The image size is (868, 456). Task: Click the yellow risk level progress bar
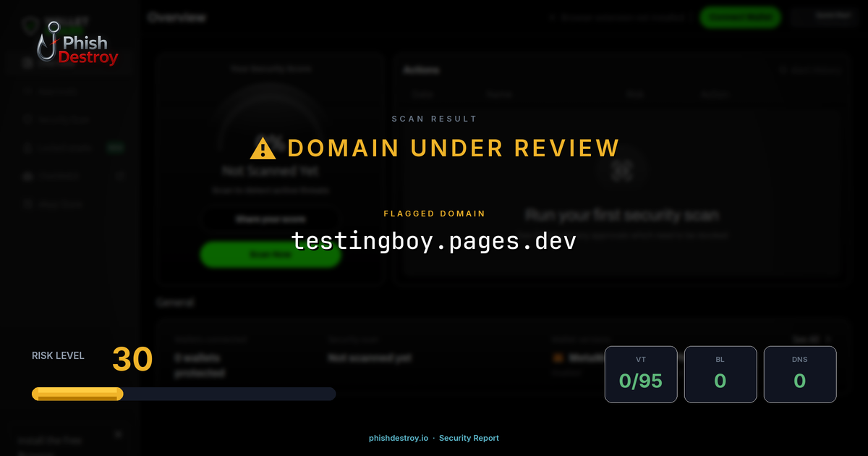tap(76, 394)
